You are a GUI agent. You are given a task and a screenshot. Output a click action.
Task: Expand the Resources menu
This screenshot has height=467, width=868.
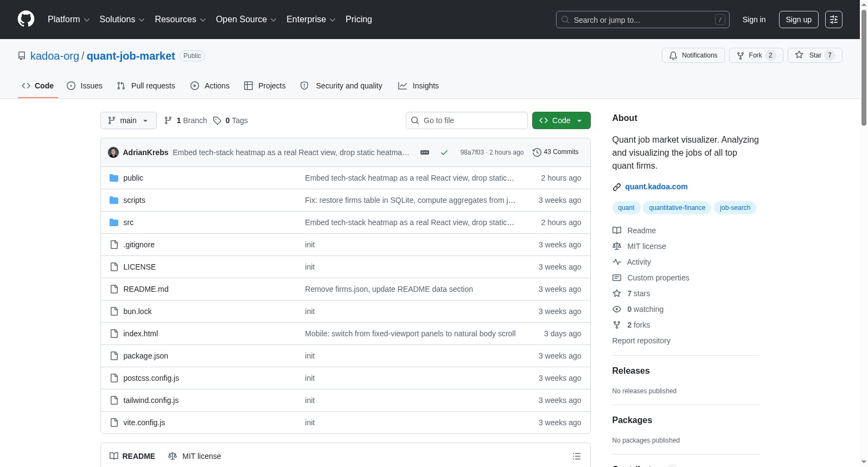click(180, 20)
